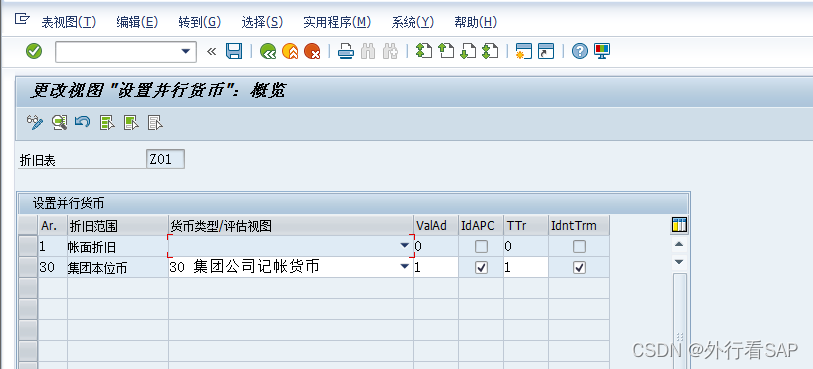Click the double-chevron collapse command field icon

click(211, 51)
